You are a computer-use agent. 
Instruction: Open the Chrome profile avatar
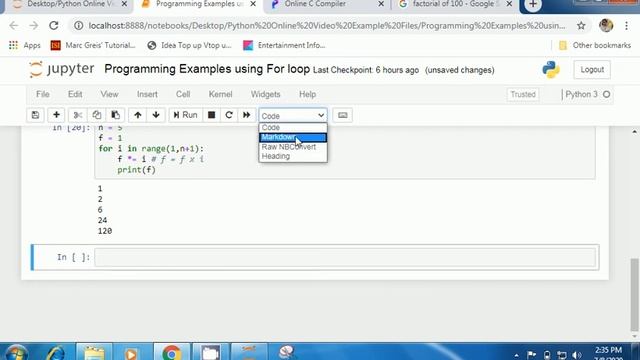click(606, 25)
